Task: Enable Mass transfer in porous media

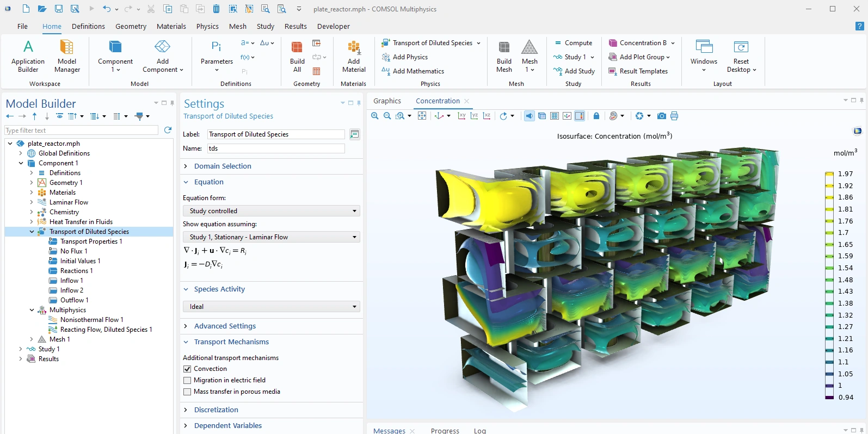Action: [x=188, y=392]
